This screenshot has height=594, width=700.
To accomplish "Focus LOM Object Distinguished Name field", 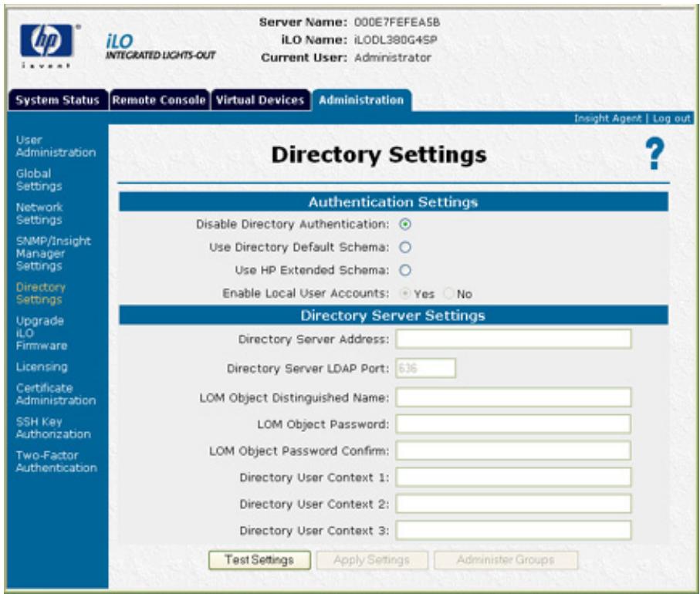I will pyautogui.click(x=513, y=397).
